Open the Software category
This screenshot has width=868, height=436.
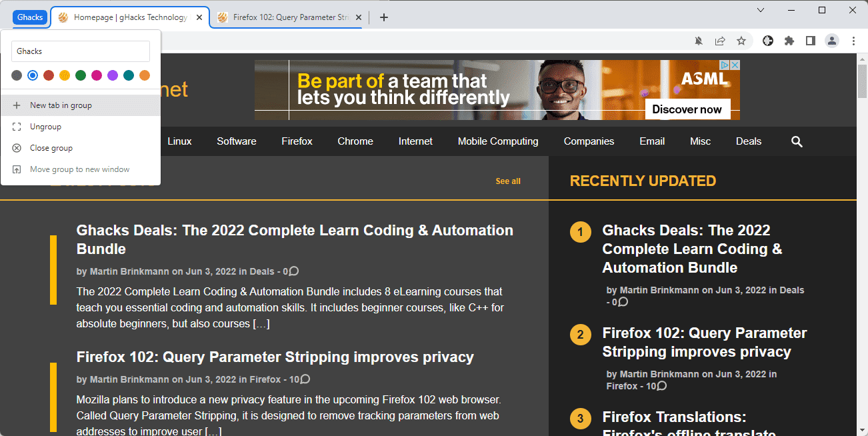tap(237, 141)
